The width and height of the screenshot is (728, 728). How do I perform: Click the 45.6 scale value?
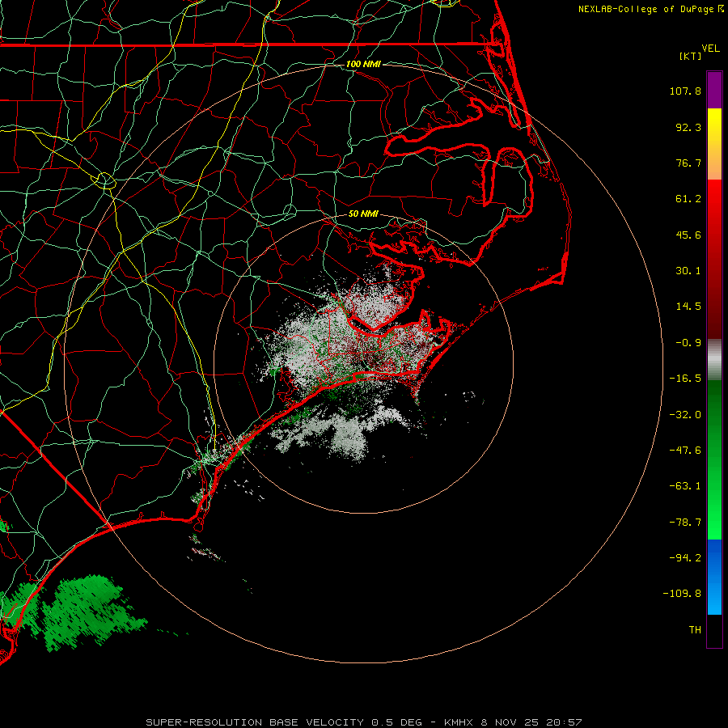[688, 235]
